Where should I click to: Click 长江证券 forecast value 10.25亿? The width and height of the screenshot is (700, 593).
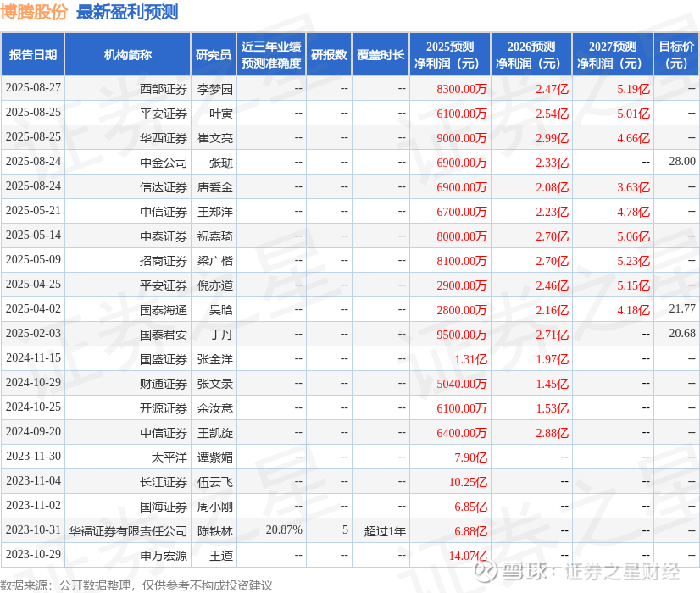468,482
